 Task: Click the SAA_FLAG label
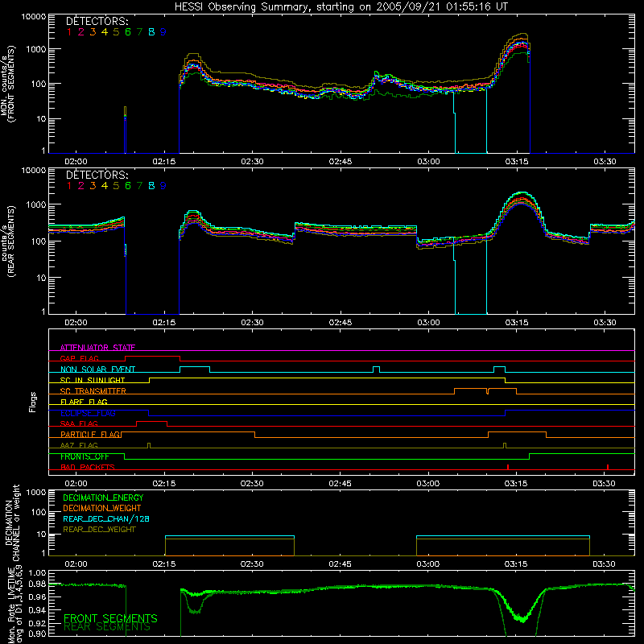click(x=79, y=423)
